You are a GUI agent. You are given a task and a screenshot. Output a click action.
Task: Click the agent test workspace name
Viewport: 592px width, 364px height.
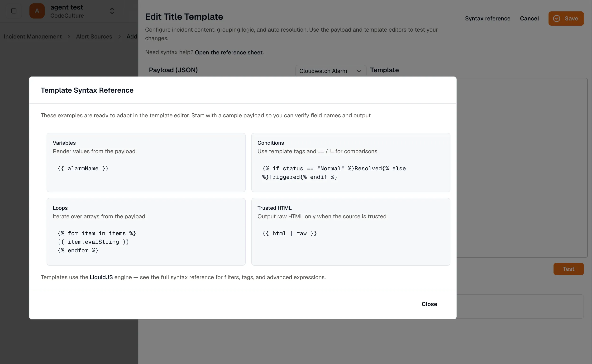pos(67,7)
